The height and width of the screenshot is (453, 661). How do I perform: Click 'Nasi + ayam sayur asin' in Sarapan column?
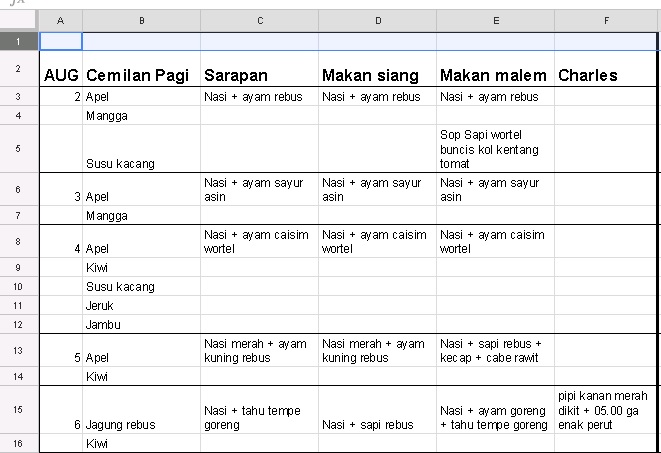tap(260, 189)
